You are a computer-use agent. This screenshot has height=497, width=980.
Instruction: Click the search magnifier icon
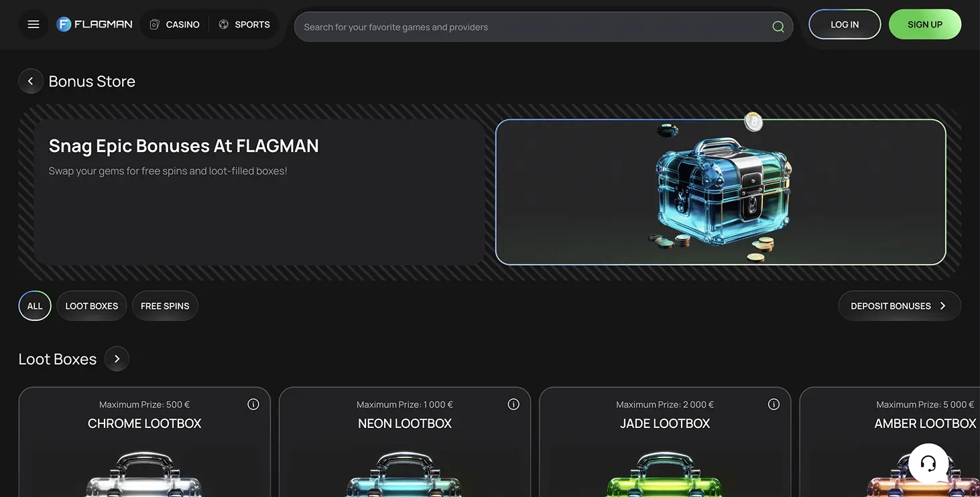click(778, 27)
